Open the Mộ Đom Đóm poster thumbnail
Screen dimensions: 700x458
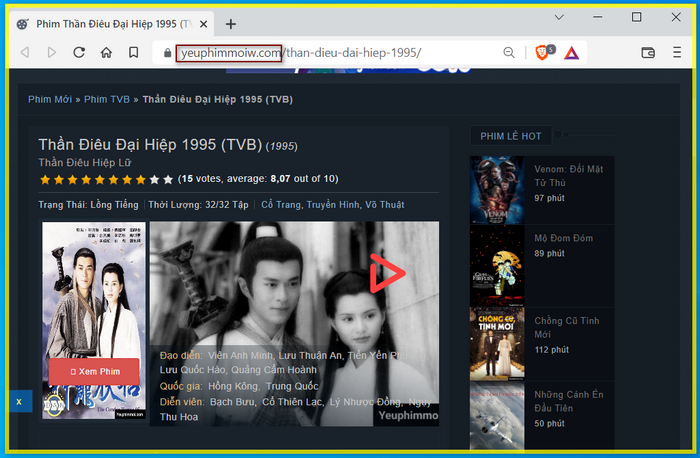(x=497, y=266)
